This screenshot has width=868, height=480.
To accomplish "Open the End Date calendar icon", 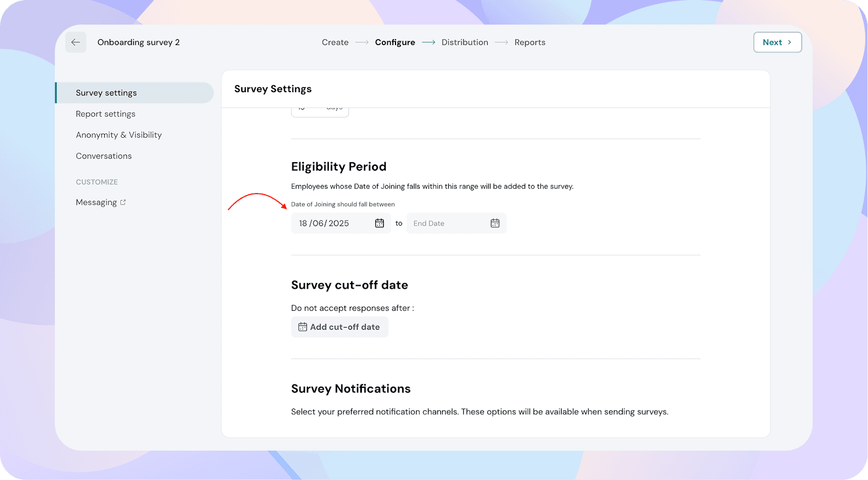I will pos(495,223).
